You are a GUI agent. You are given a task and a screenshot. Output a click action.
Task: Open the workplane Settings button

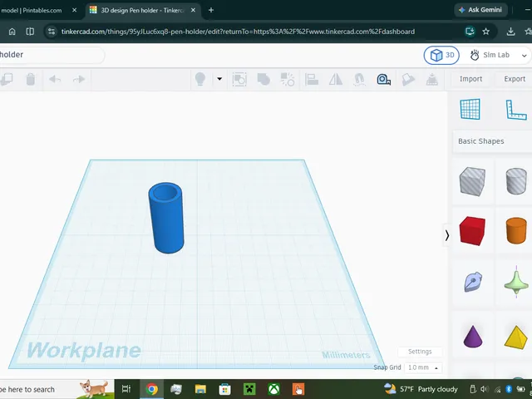point(420,352)
